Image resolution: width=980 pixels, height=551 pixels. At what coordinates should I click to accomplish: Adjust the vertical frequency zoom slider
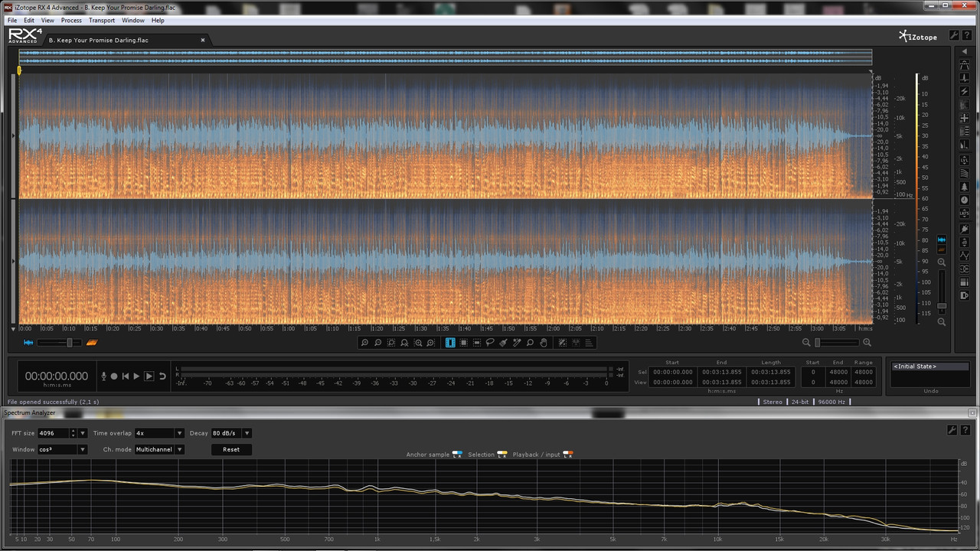click(942, 292)
